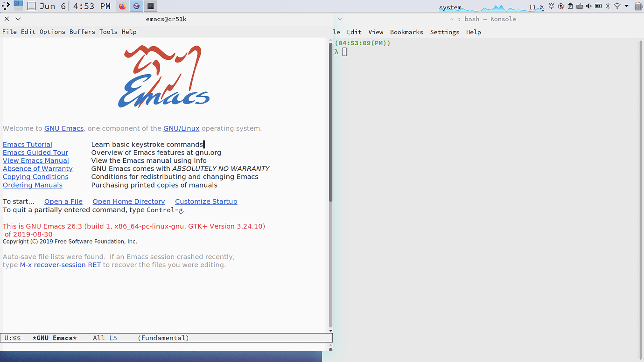Viewport: 644px width, 362px height.
Task: Open the software updates tray icon
Action: [x=560, y=6]
